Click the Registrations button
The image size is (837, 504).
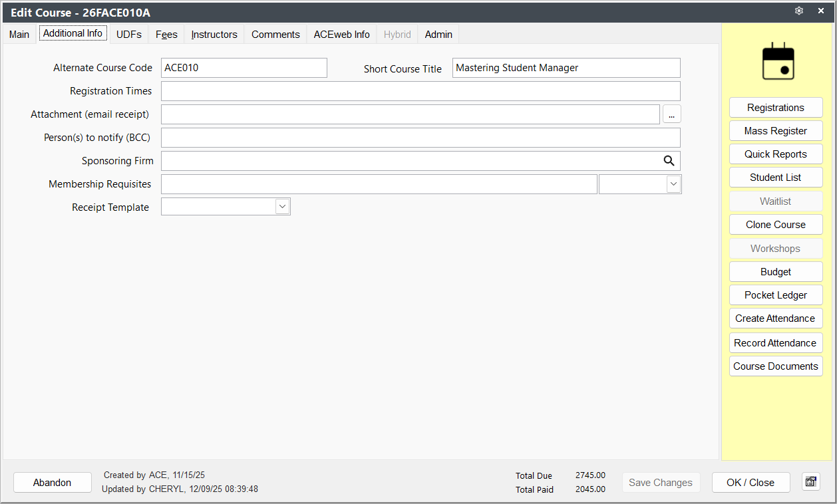(x=776, y=108)
